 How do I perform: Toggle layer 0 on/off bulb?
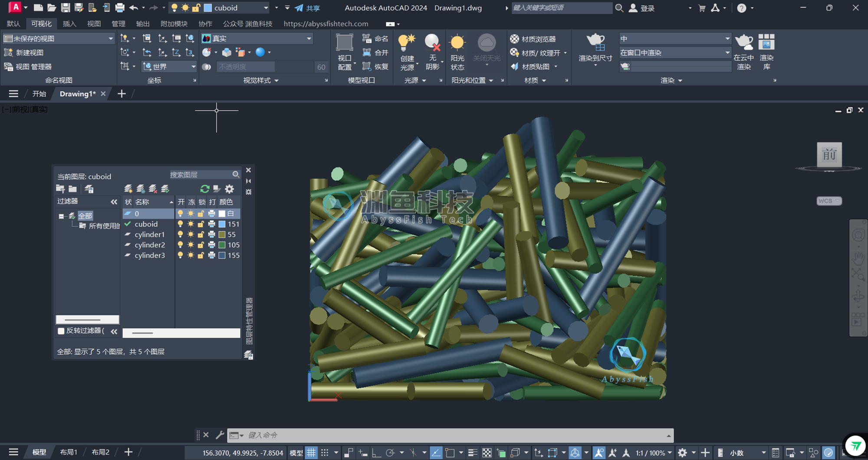180,214
